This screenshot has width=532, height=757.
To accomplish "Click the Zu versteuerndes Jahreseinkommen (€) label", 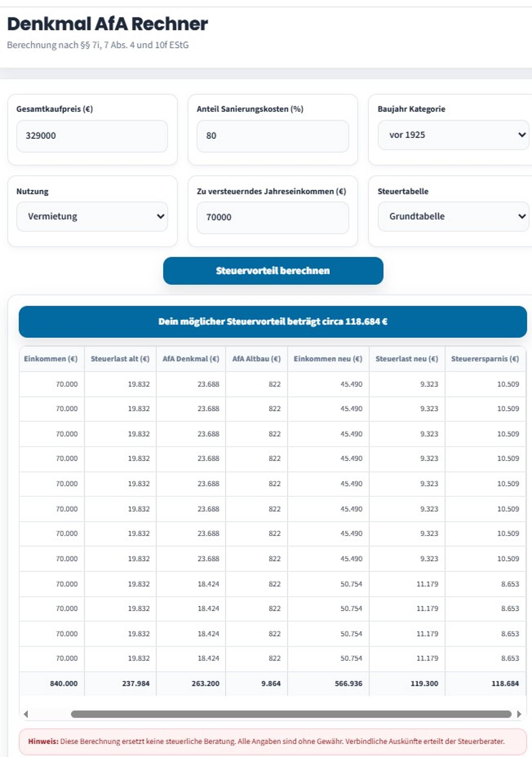I will click(x=271, y=192).
